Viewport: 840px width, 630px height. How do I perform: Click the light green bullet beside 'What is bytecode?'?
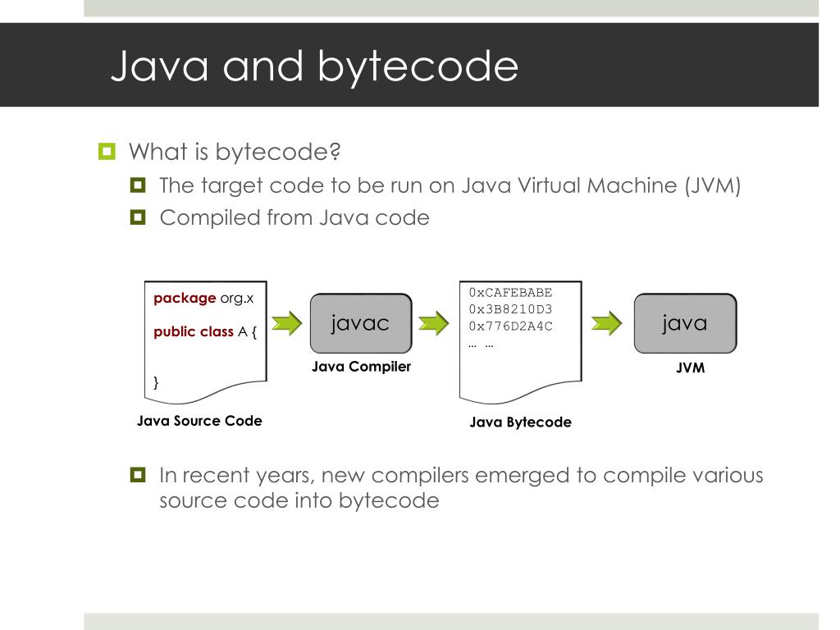click(107, 152)
